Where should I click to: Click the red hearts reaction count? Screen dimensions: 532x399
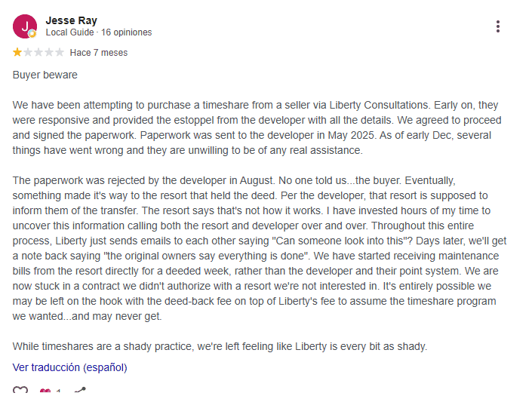point(50,391)
